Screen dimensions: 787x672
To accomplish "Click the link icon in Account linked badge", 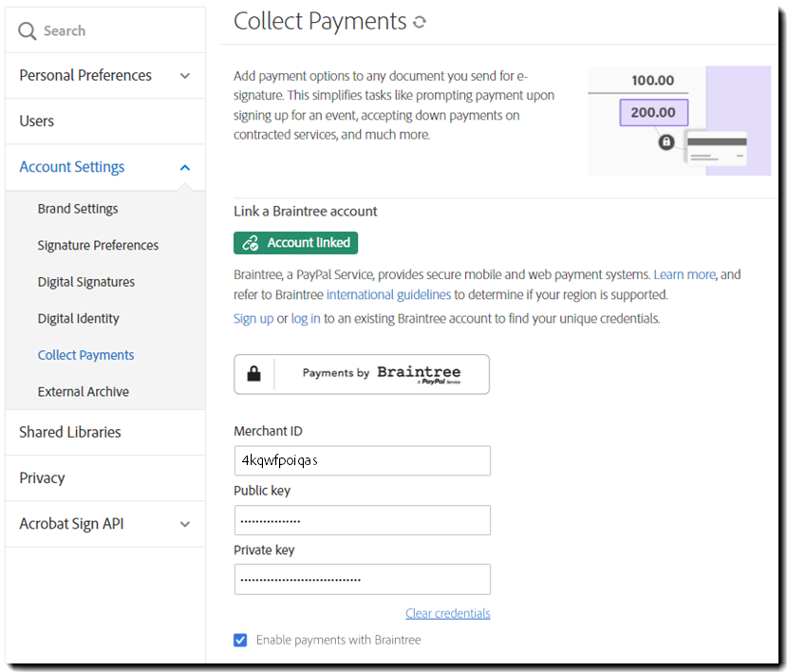I will (251, 243).
